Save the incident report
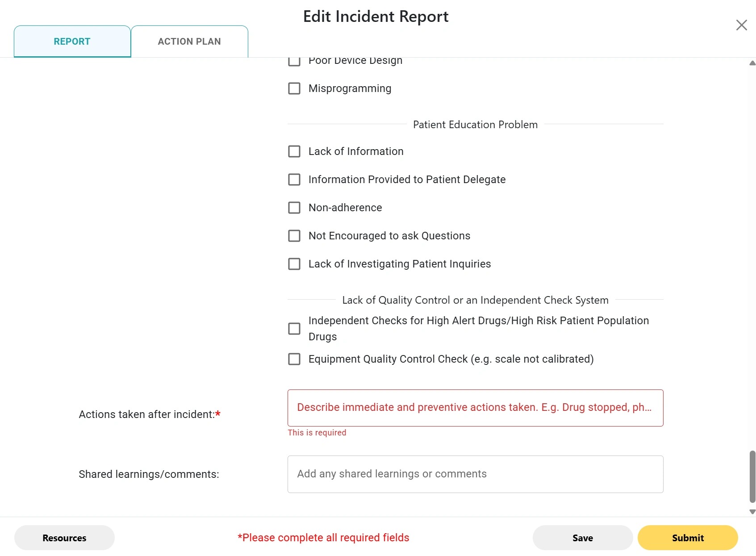Image resolution: width=756 pixels, height=556 pixels. [582, 538]
